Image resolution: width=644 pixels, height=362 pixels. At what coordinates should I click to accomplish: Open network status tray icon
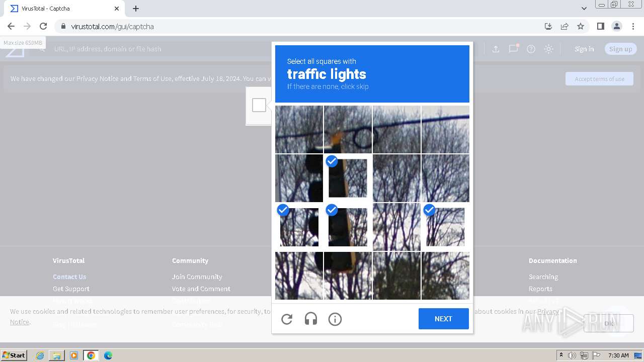click(x=584, y=355)
